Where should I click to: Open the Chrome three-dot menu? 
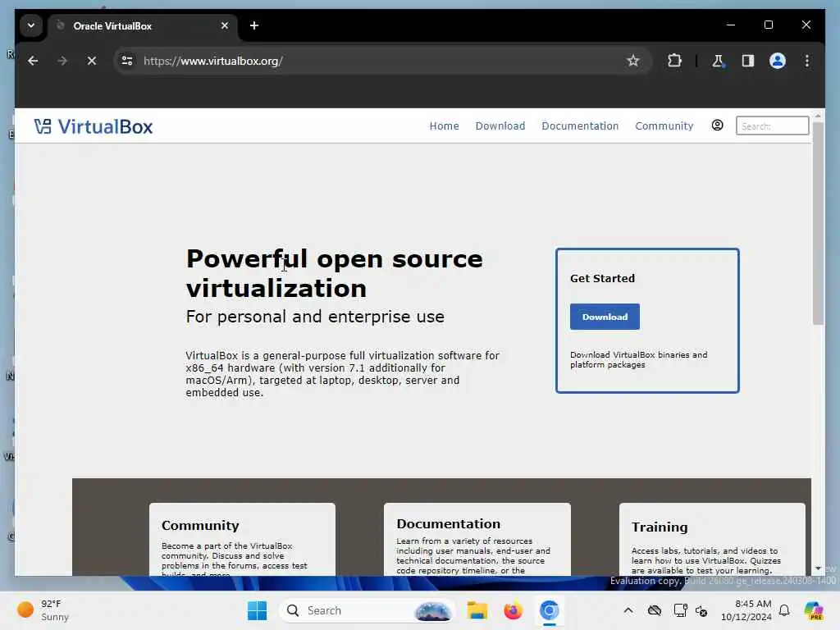807,61
